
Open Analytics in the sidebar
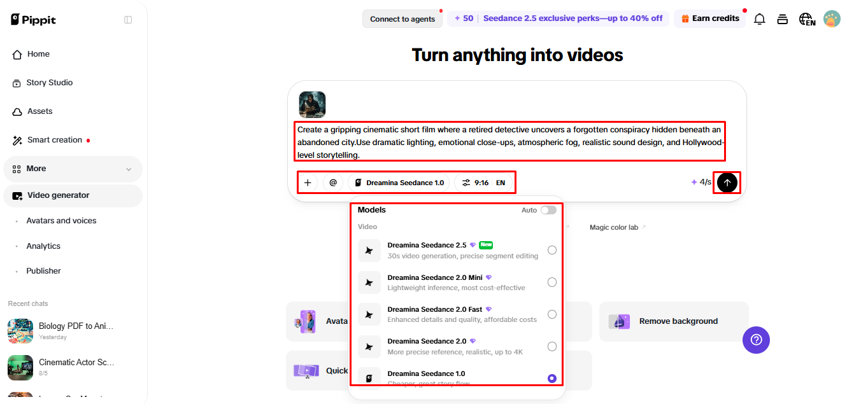pos(43,246)
